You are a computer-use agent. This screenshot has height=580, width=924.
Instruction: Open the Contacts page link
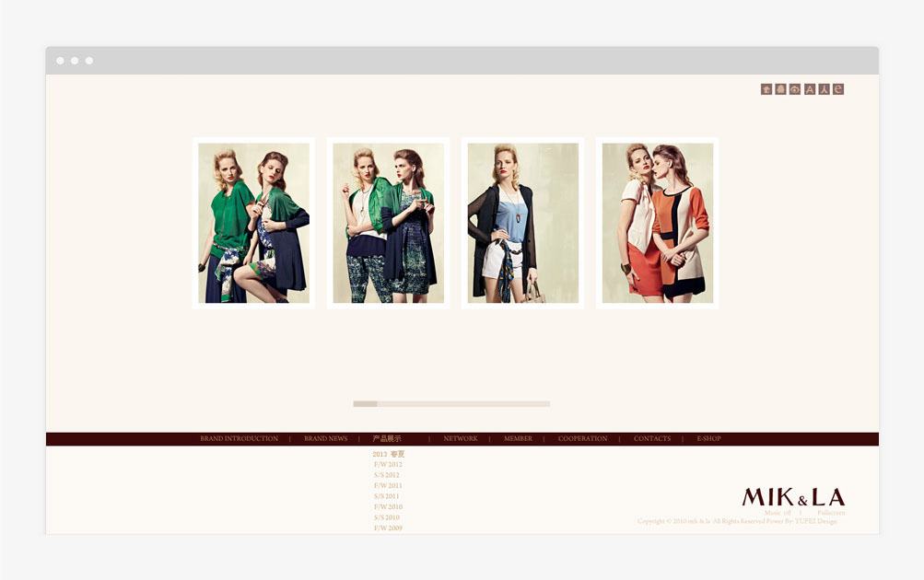coord(651,439)
